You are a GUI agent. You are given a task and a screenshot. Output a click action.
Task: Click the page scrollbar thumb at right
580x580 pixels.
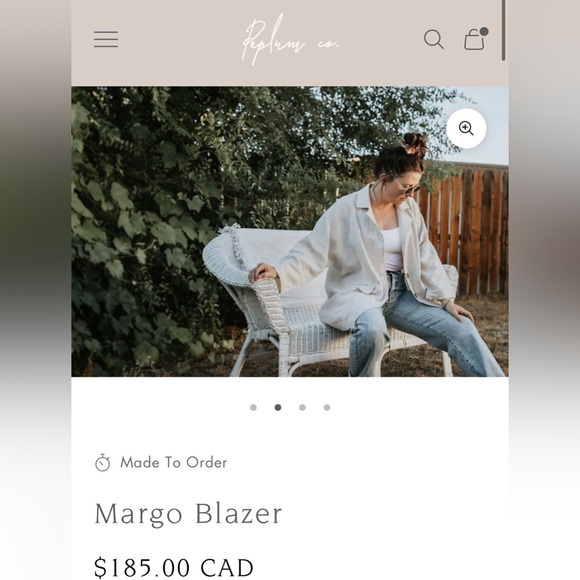pyautogui.click(x=503, y=30)
